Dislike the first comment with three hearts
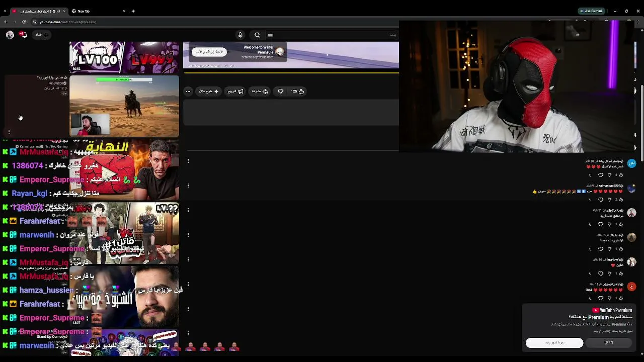 coord(610,175)
